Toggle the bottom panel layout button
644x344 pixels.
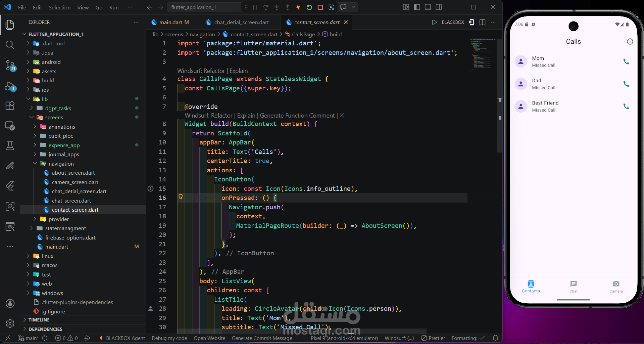[428, 7]
